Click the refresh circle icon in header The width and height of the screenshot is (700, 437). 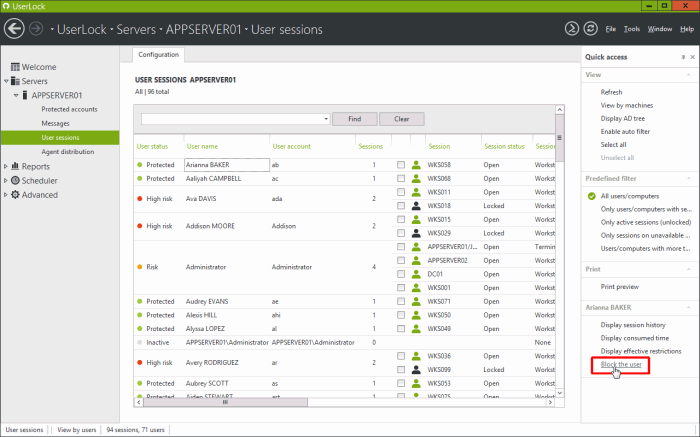(x=591, y=29)
